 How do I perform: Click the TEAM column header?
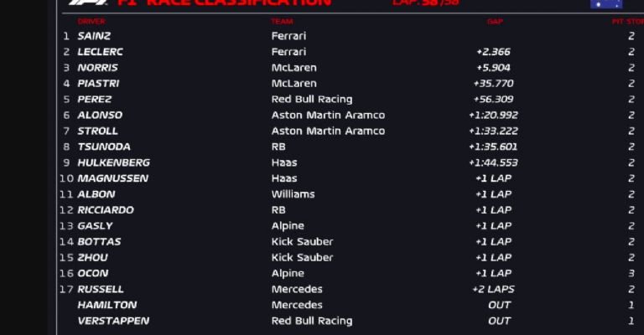(x=282, y=21)
